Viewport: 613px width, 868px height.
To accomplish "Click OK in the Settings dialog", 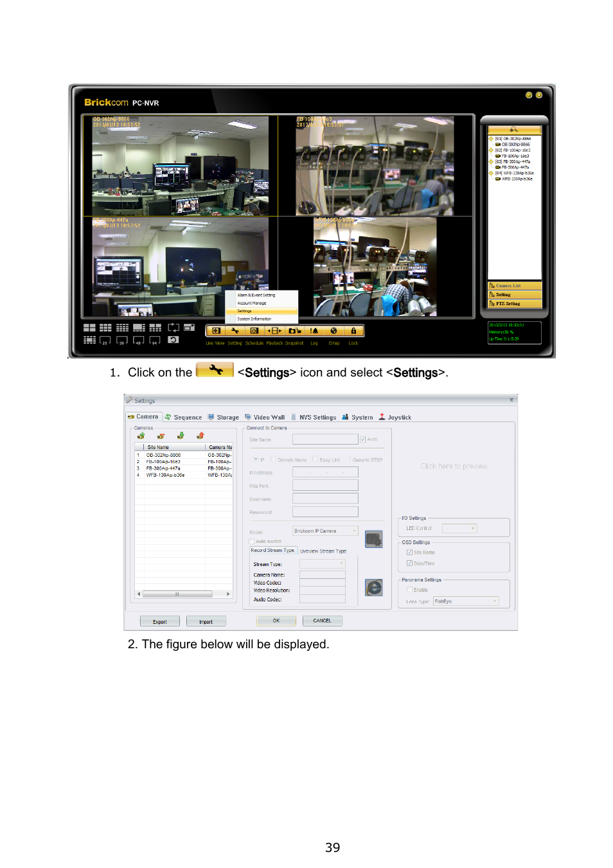I will [x=276, y=621].
